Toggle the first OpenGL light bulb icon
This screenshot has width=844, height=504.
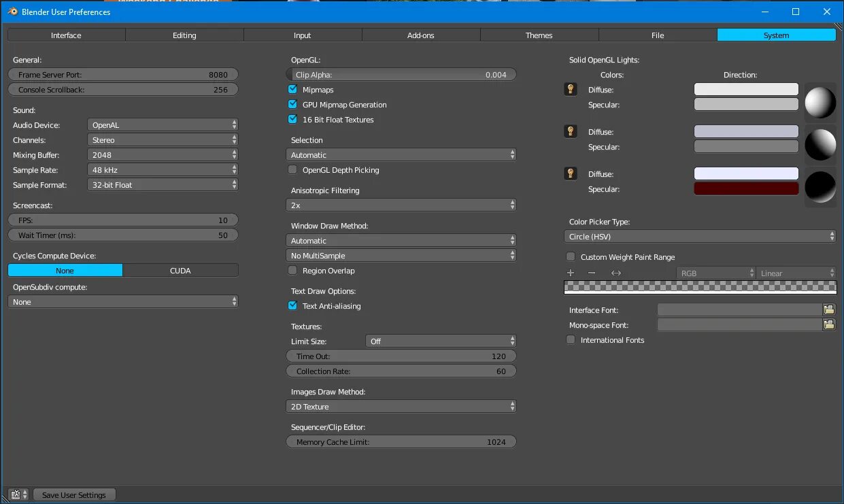tap(571, 89)
